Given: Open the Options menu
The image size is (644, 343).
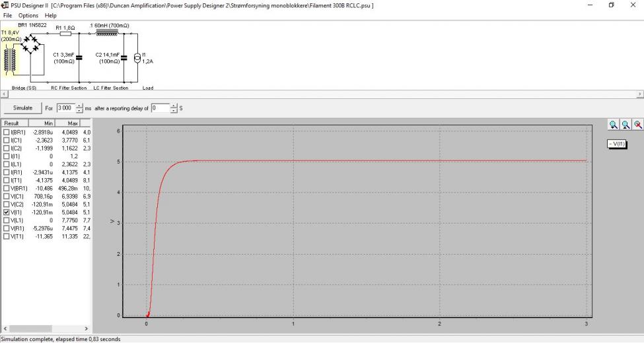Looking at the screenshot, I should (28, 15).
